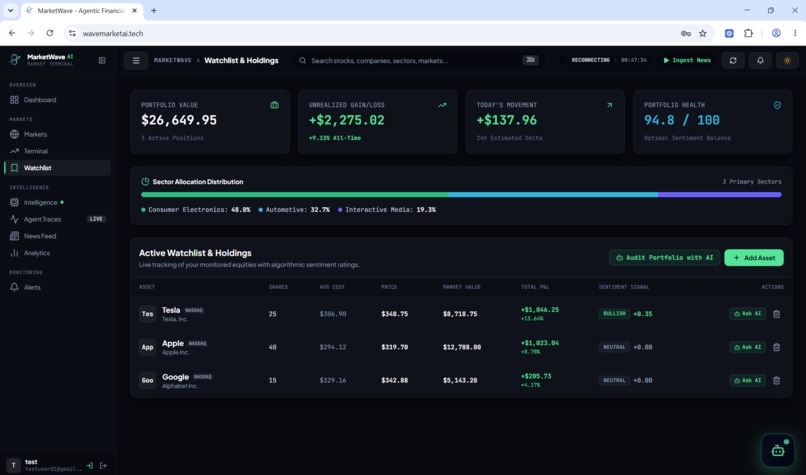Image resolution: width=806 pixels, height=475 pixels.
Task: Click the Portfolio Health shield icon
Action: pyautogui.click(x=777, y=105)
